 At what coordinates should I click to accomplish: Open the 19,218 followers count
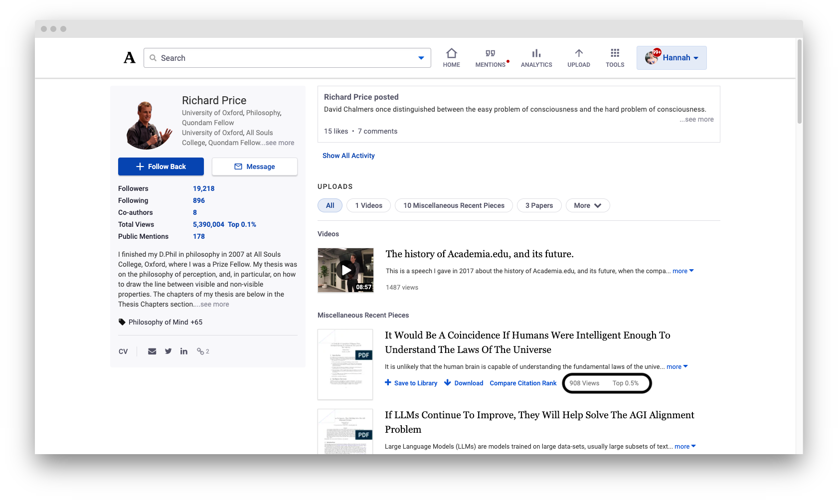tap(203, 188)
